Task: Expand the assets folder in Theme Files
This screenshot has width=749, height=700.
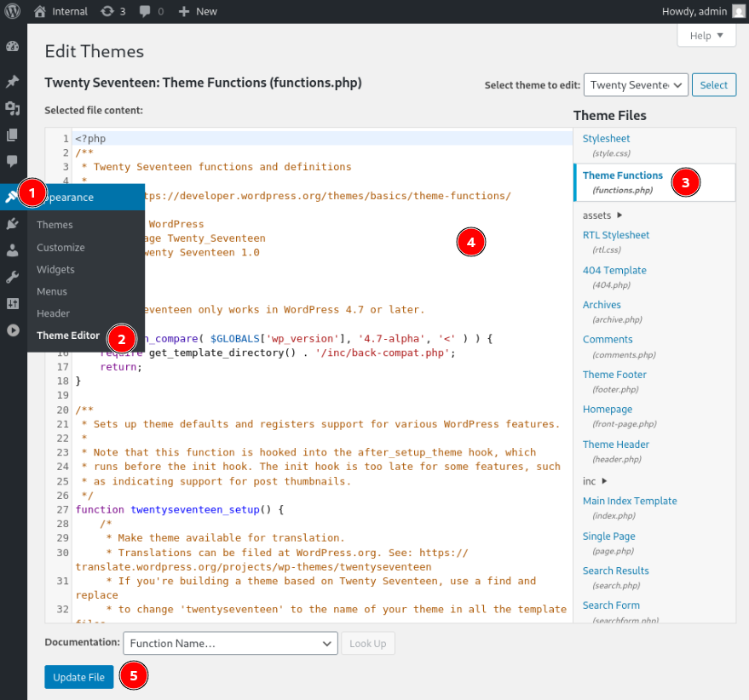Action: coord(602,215)
